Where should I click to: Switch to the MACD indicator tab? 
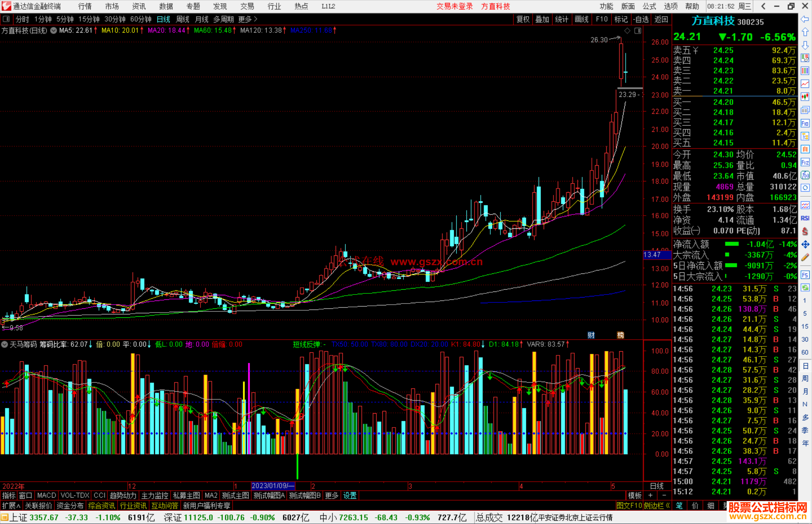click(46, 495)
